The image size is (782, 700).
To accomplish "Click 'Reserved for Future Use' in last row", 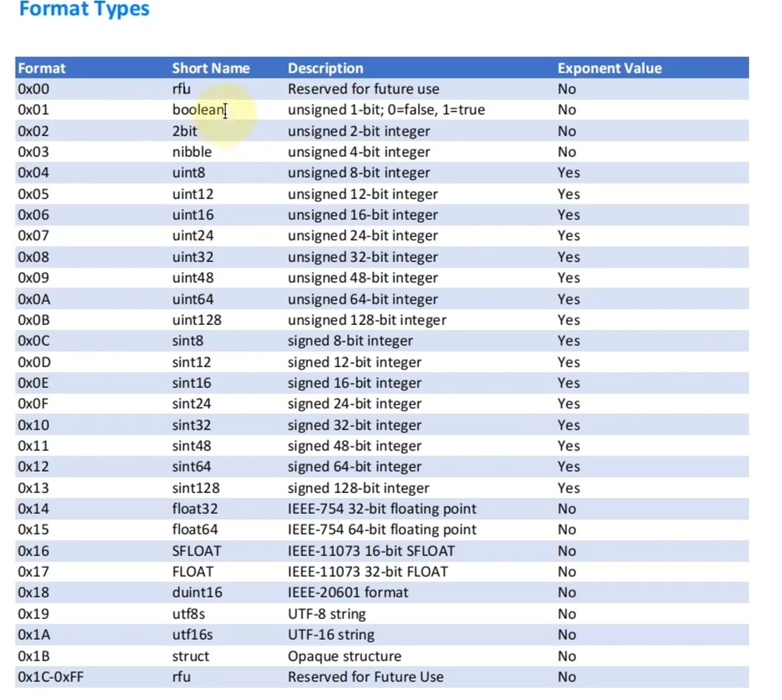I will (365, 678).
